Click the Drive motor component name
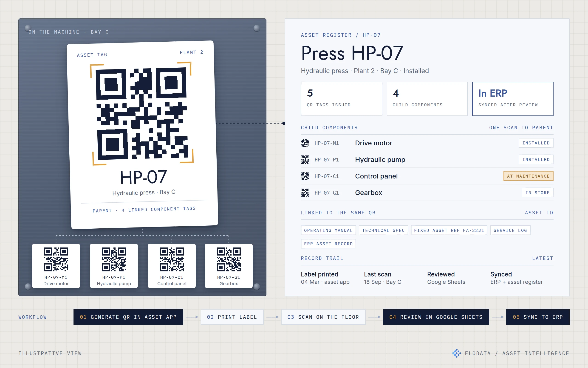 (373, 143)
